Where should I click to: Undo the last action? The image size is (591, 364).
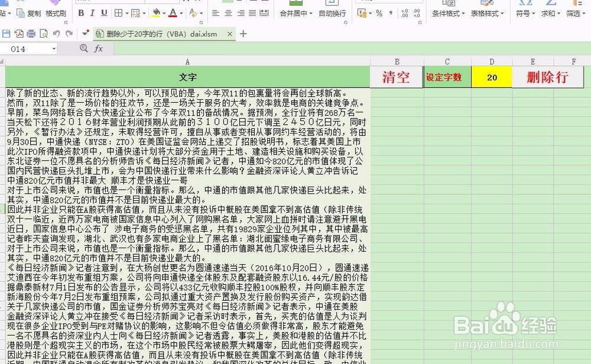pyautogui.click(x=57, y=34)
